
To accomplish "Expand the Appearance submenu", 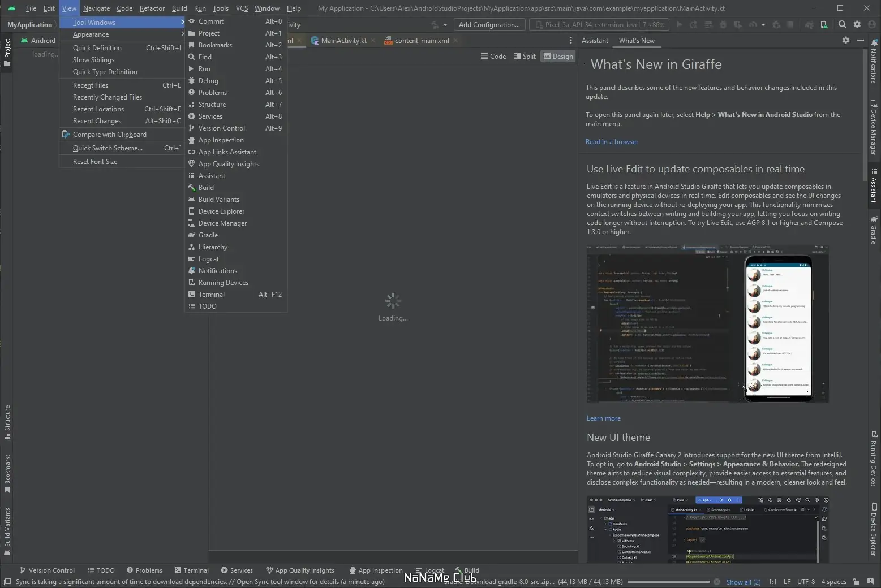I will (122, 34).
